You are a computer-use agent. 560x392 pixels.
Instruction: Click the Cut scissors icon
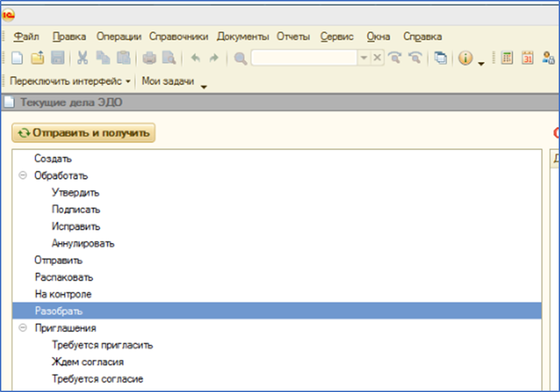click(83, 58)
